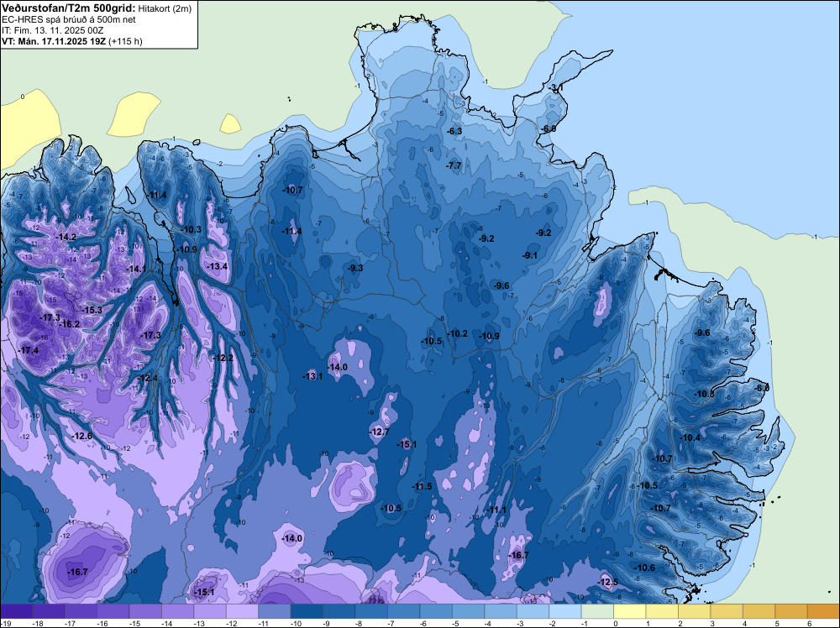Pick legend swatch between -1 and 0

[597, 611]
